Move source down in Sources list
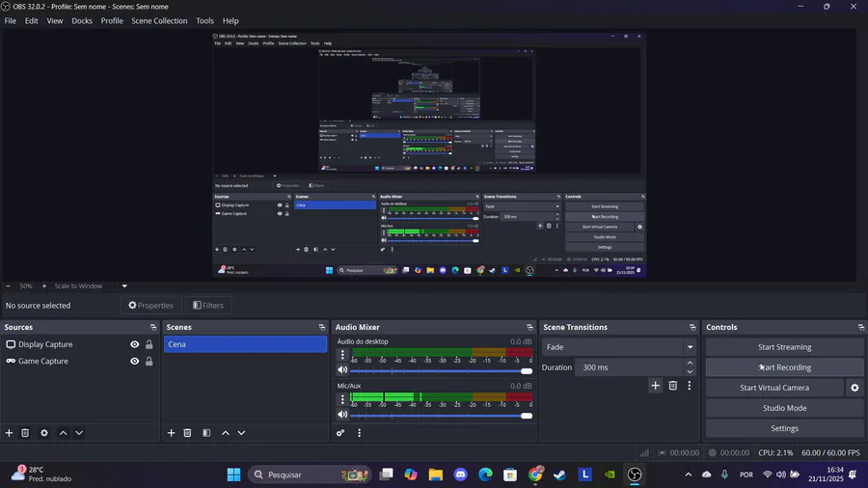Screen dimensions: 868x488 point(79,433)
